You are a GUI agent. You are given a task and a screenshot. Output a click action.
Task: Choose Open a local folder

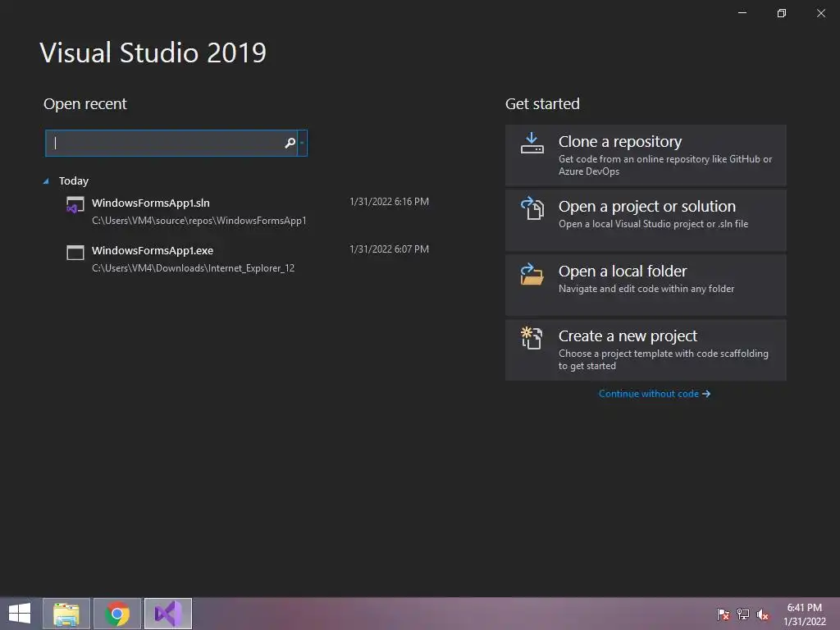pos(646,285)
